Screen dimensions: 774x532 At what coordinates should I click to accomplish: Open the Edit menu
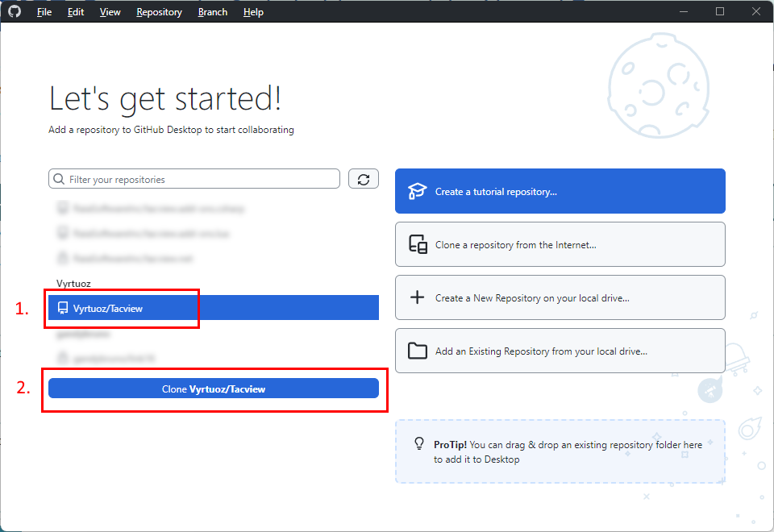[x=76, y=12]
